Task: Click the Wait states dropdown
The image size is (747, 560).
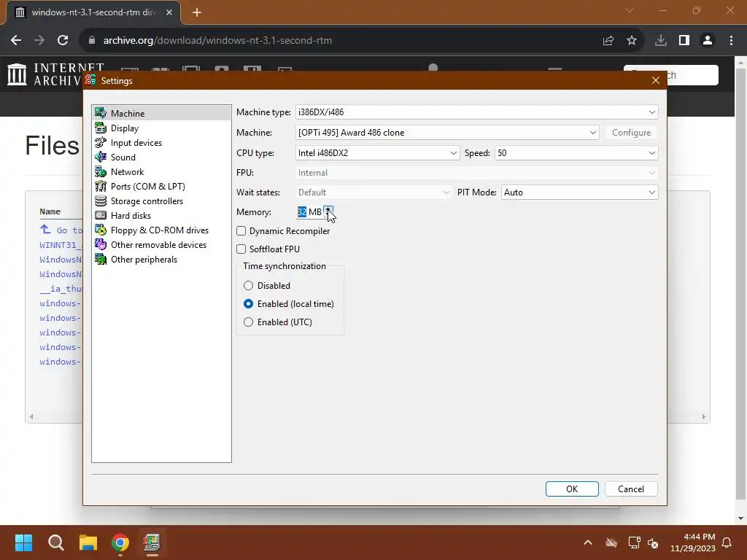Action: coord(373,192)
